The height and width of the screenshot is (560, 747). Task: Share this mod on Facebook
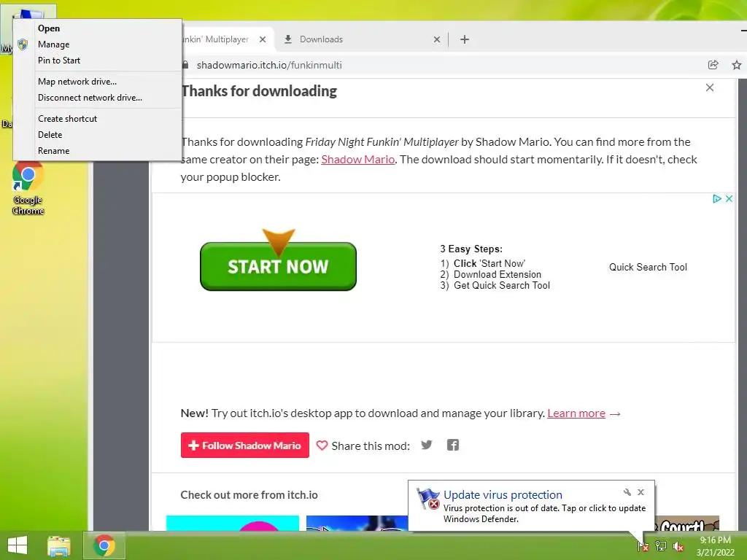click(452, 445)
